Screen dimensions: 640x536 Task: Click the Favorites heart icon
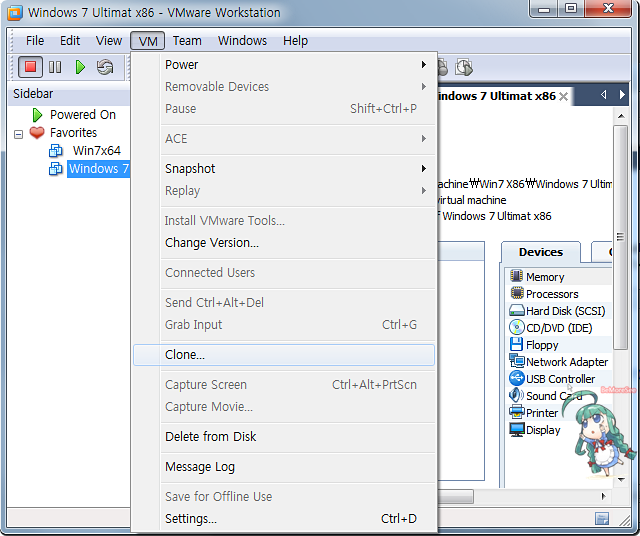(37, 133)
